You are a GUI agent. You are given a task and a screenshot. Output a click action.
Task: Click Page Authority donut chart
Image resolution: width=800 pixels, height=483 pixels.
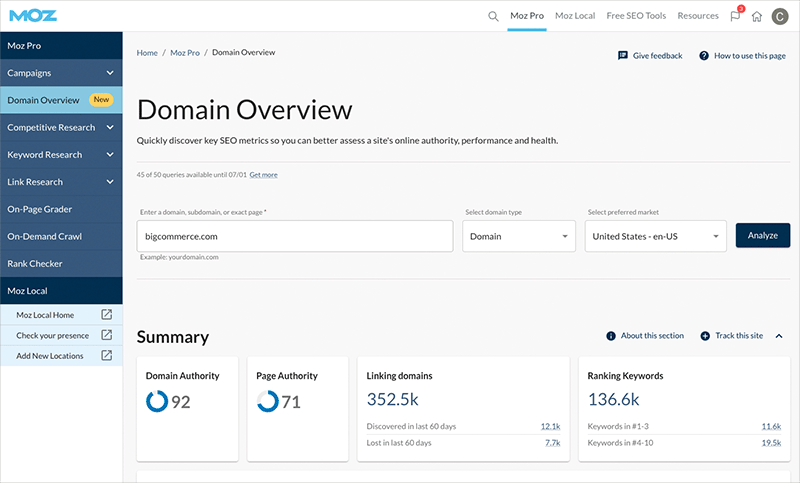267,401
